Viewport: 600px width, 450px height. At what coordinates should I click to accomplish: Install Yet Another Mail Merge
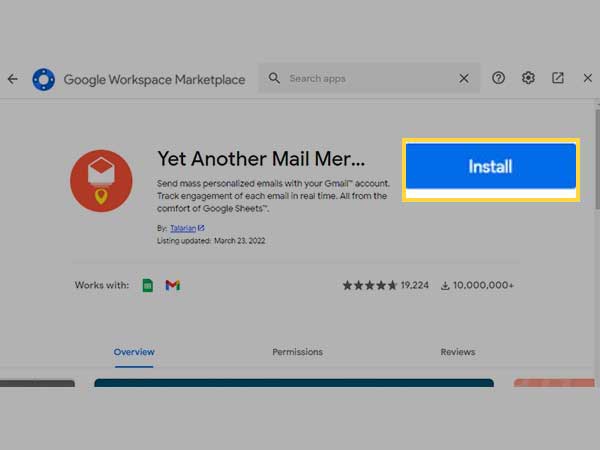tap(491, 166)
